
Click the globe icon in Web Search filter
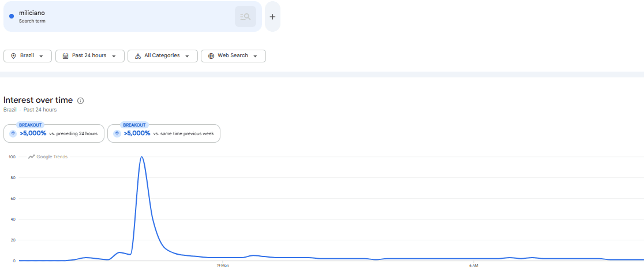click(x=211, y=56)
